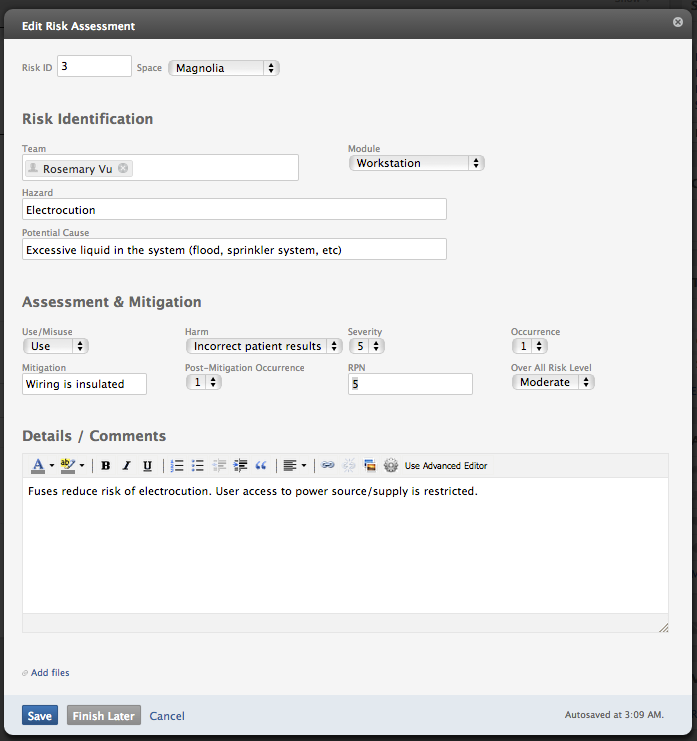Screen dimensions: 697x741
Task: Click into the Hazard text field
Action: coord(234,210)
